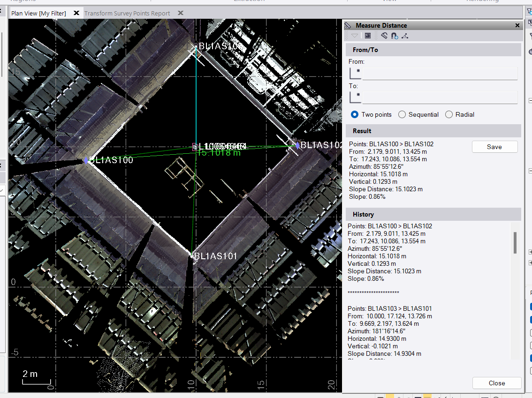The height and width of the screenshot is (398, 532).
Task: Close the Measure Distance panel with Close button
Action: point(496,383)
